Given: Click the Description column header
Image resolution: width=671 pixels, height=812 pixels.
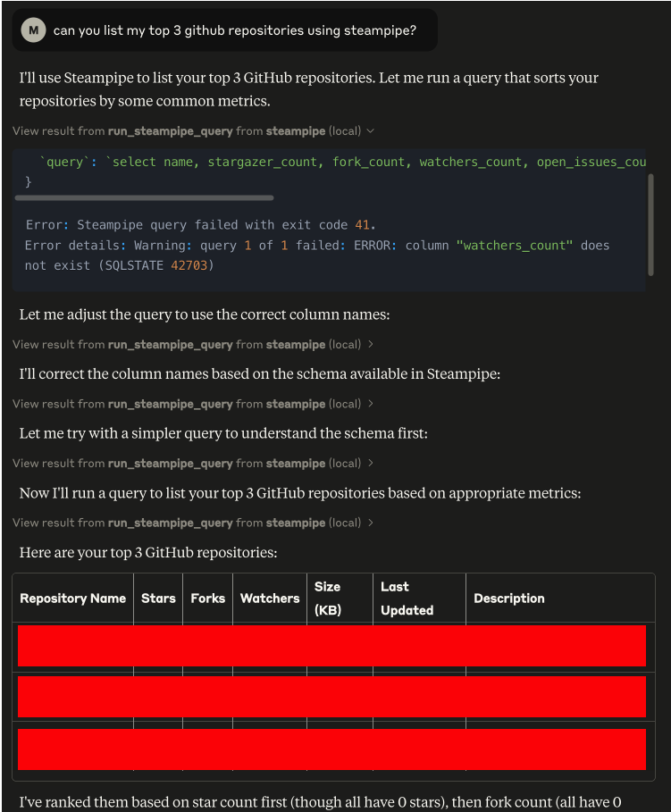Looking at the screenshot, I should [x=508, y=599].
